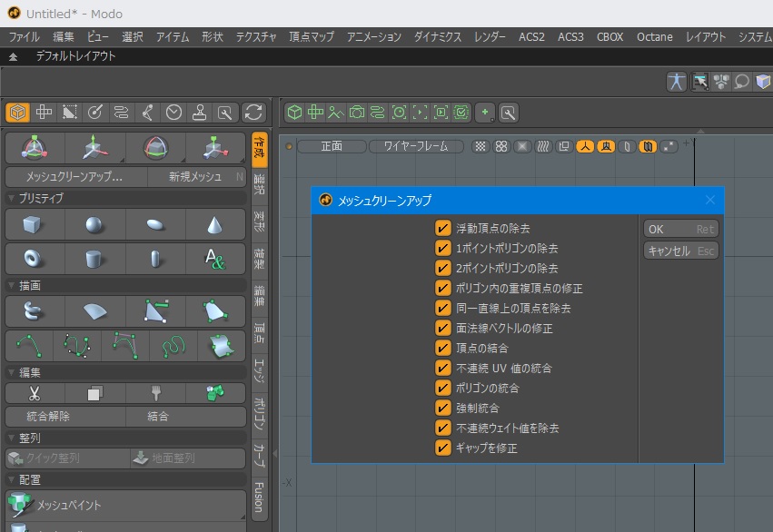Collapse the 整列 section
The width and height of the screenshot is (773, 532).
pos(11,438)
